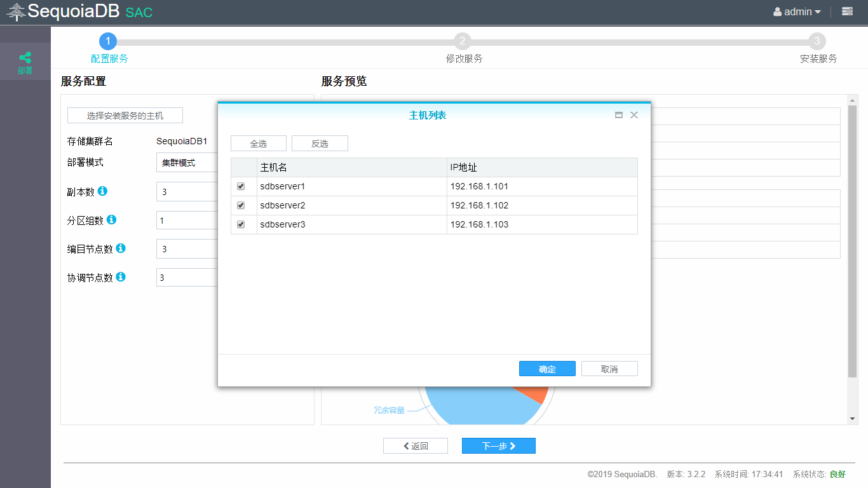
Task: Show info tooltip for 协调节点数
Action: (x=120, y=277)
